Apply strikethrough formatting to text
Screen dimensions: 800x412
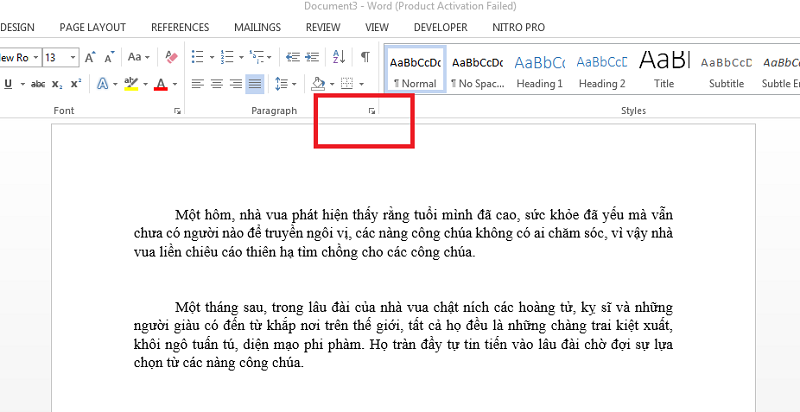point(38,84)
